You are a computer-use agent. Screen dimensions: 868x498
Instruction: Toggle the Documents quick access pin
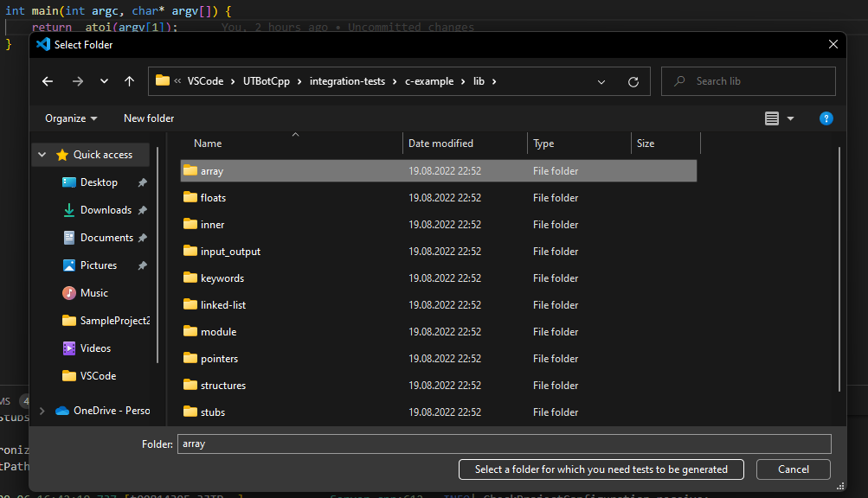[142, 238]
